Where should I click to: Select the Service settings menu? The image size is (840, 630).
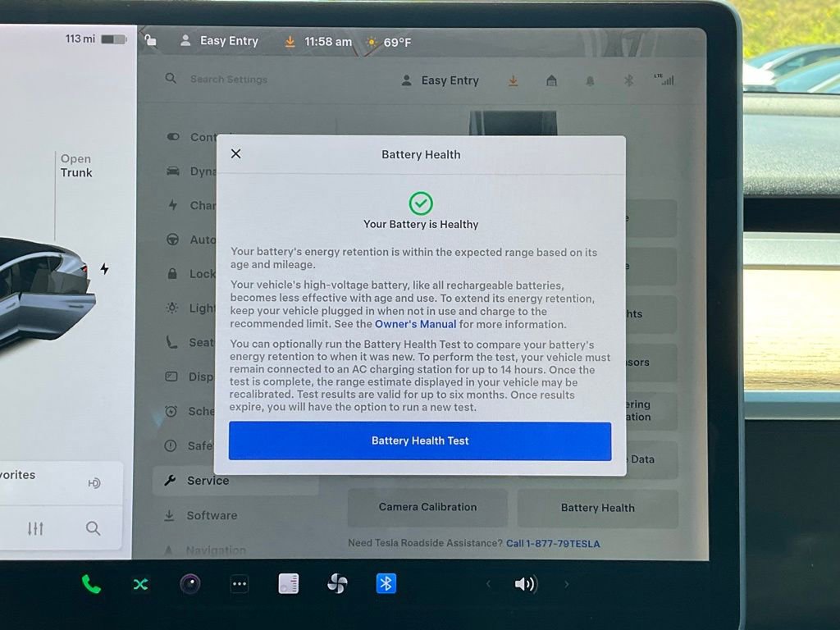[235, 481]
